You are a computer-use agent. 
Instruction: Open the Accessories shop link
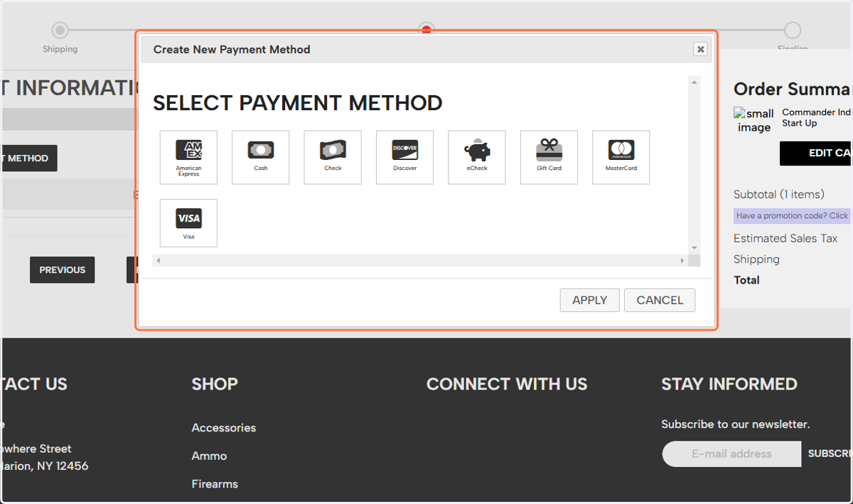click(224, 428)
